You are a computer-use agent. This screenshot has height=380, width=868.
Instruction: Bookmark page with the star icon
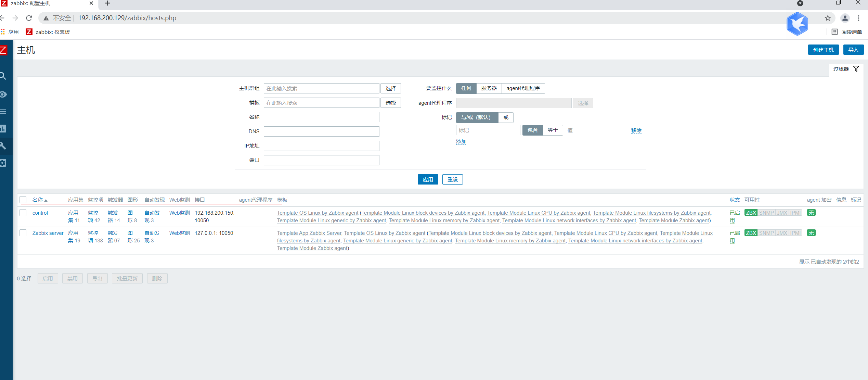pos(828,18)
